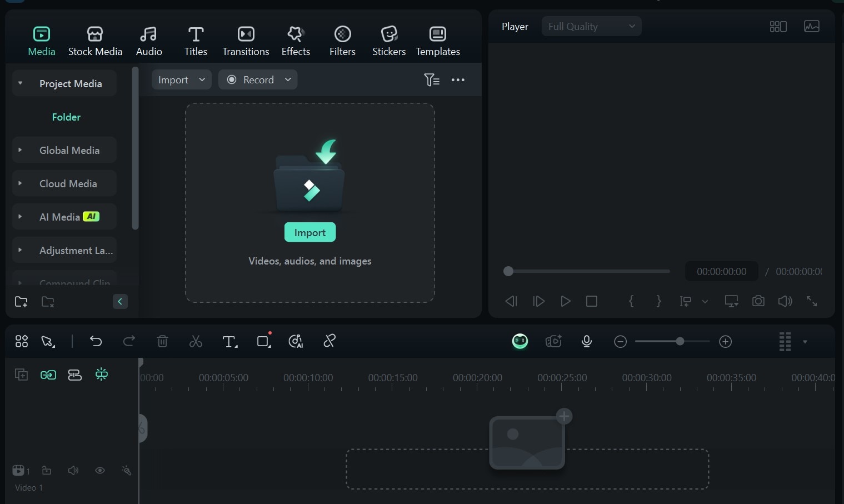Open the video scopes display
Screen dimensions: 844x504
tap(812, 26)
